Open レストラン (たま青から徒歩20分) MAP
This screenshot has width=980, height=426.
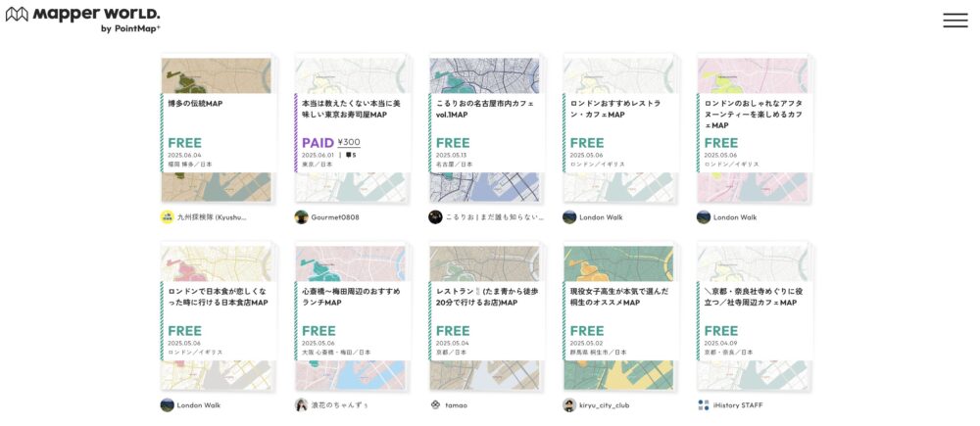click(485, 318)
